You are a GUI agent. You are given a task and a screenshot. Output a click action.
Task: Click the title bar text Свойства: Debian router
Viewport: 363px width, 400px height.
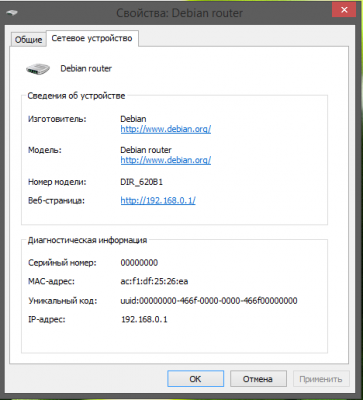[179, 13]
